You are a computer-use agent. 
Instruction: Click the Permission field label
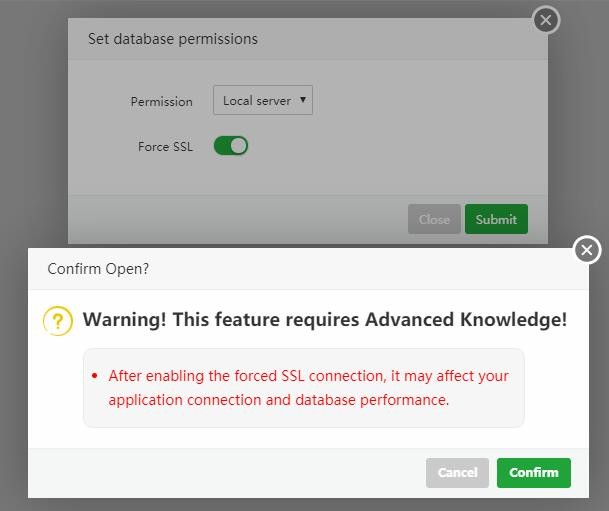tap(161, 101)
